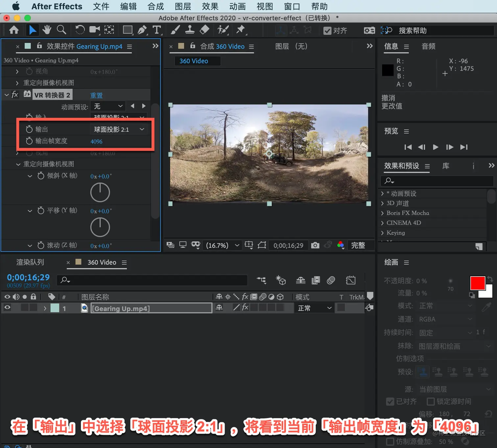The width and height of the screenshot is (497, 448).
Task: Toggle the 锁定源时间 checkbox
Action: click(431, 401)
